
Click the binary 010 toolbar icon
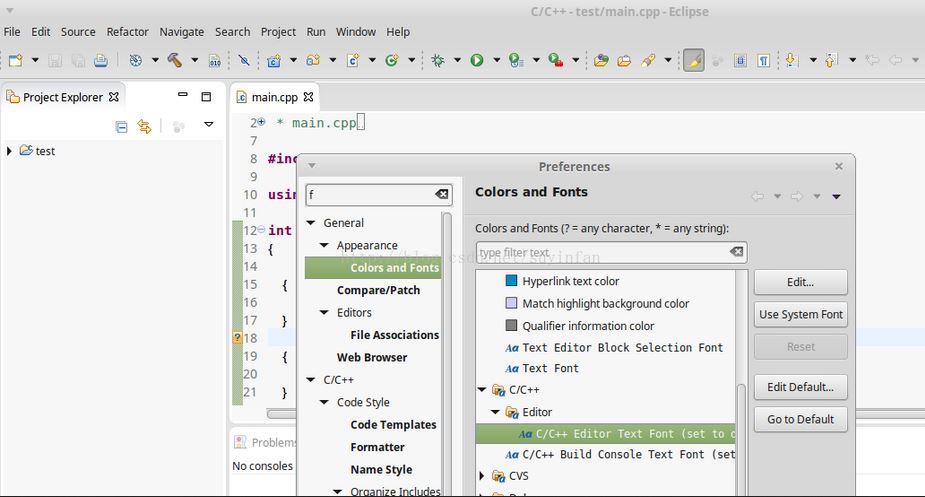pyautogui.click(x=215, y=60)
